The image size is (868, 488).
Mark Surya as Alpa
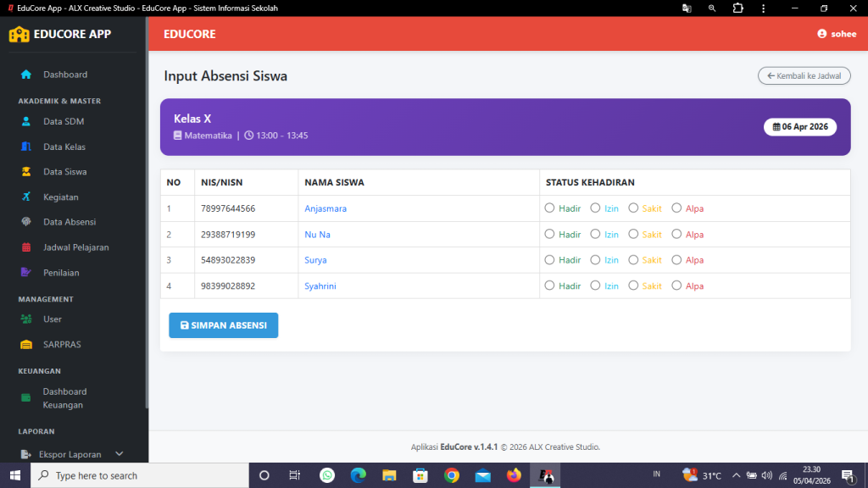676,259
